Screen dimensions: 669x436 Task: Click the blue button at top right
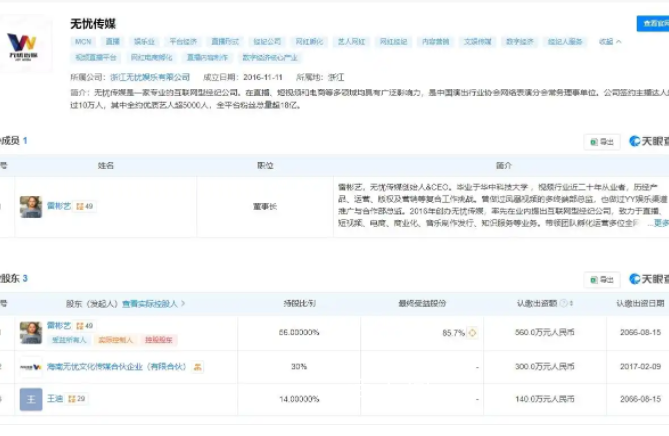(653, 23)
